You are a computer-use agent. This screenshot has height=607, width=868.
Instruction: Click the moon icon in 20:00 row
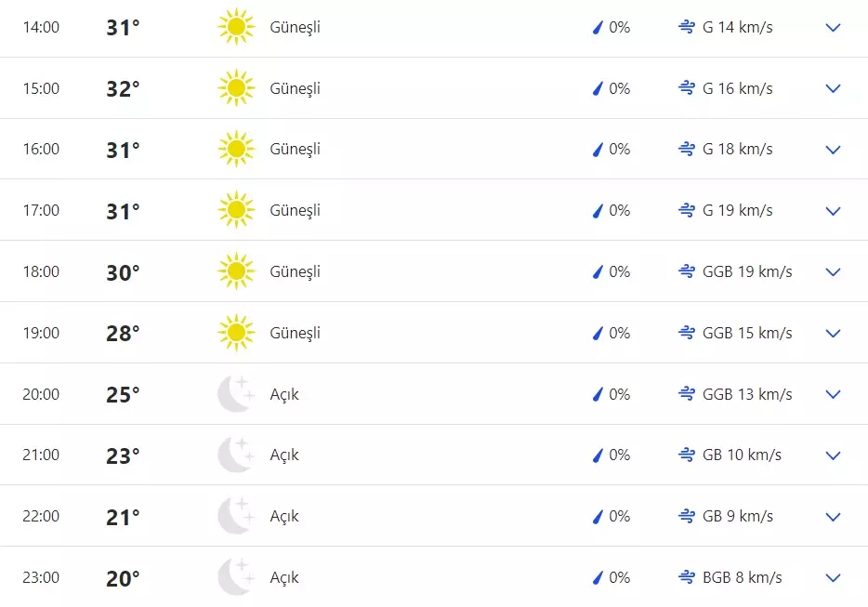coord(236,394)
